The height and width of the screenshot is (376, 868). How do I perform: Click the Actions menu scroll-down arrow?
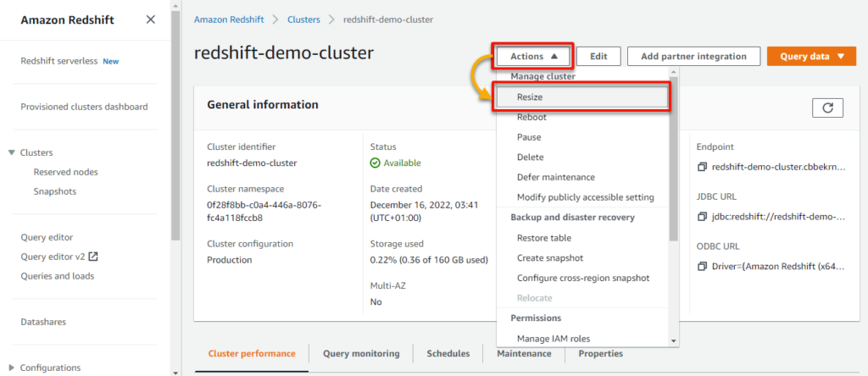coord(673,341)
